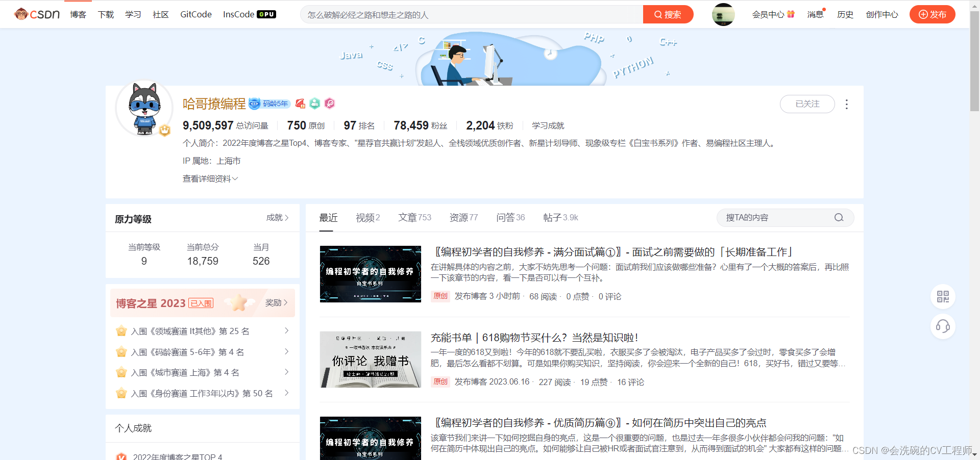Click 78,459 粉丝 count
Viewport: 980px width, 460px height.
pos(421,125)
